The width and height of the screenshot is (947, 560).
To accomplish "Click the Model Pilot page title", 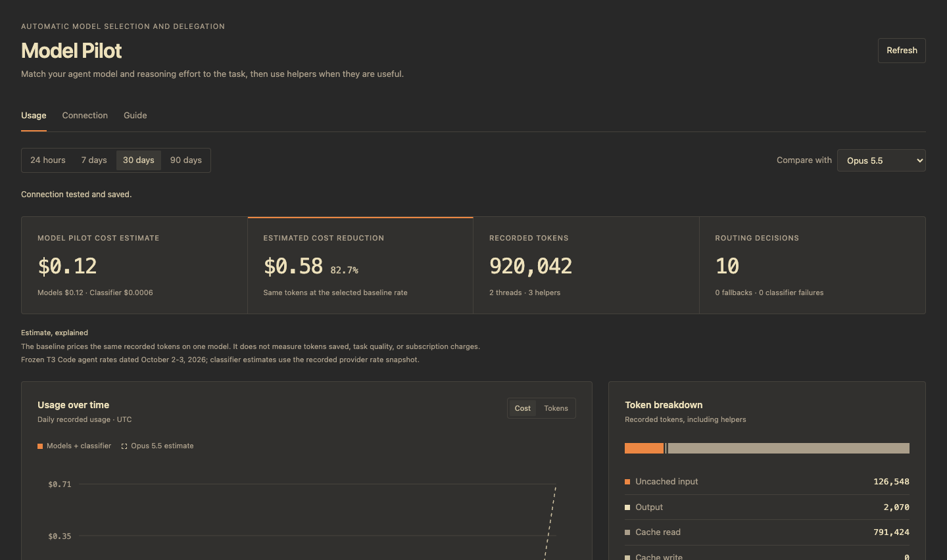I will (x=72, y=51).
